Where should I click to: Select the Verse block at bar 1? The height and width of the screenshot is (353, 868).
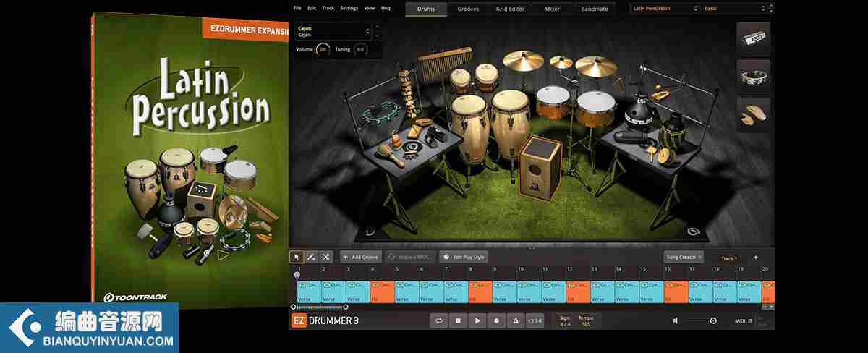tap(309, 292)
